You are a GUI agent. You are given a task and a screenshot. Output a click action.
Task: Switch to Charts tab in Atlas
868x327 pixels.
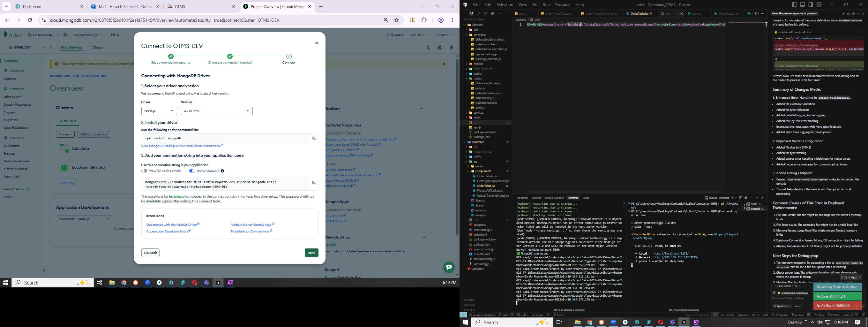[98, 48]
